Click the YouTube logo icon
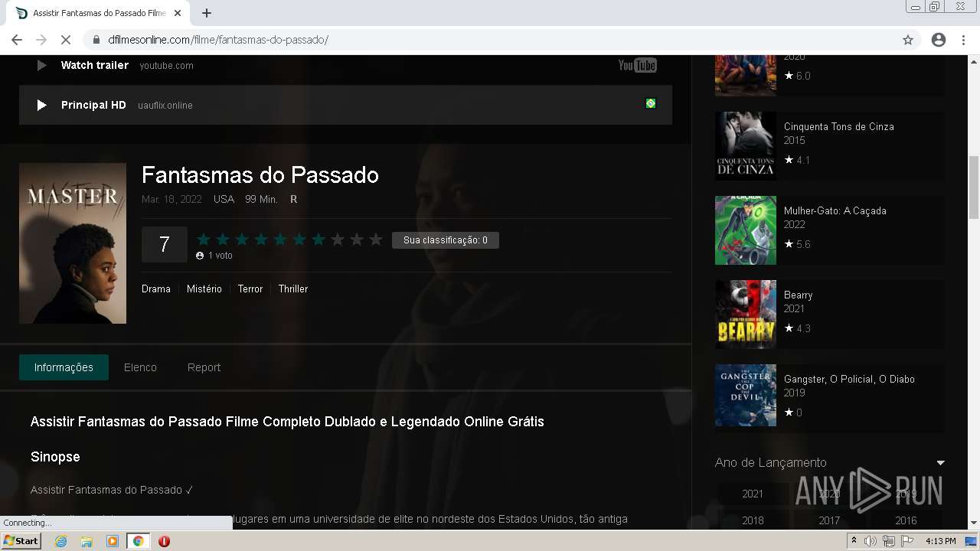This screenshot has height=551, width=980. tap(637, 66)
